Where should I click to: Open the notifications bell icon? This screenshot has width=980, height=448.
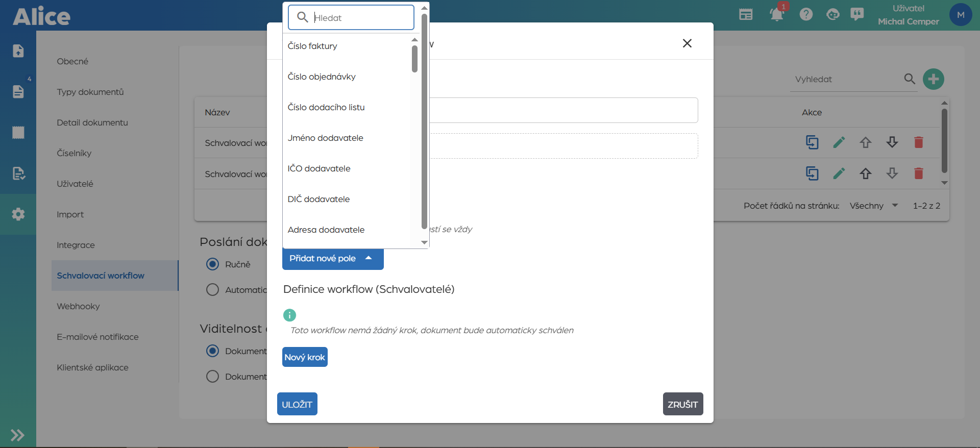pyautogui.click(x=776, y=14)
